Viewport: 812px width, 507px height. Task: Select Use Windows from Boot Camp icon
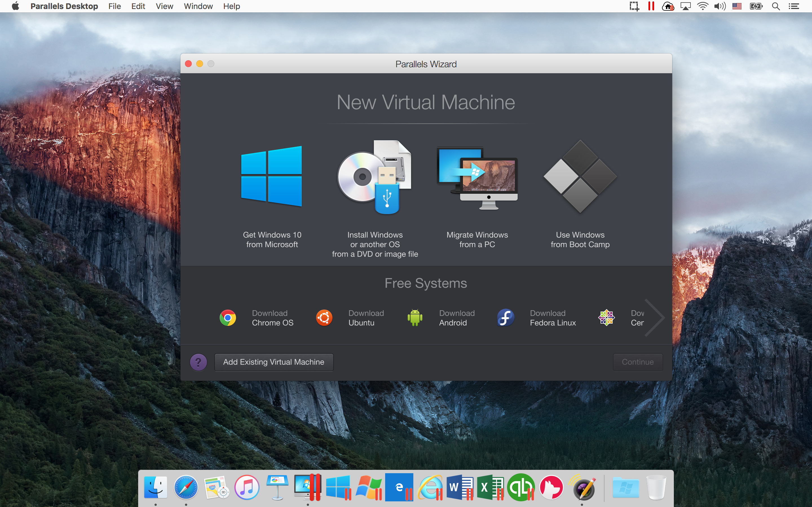click(x=579, y=175)
